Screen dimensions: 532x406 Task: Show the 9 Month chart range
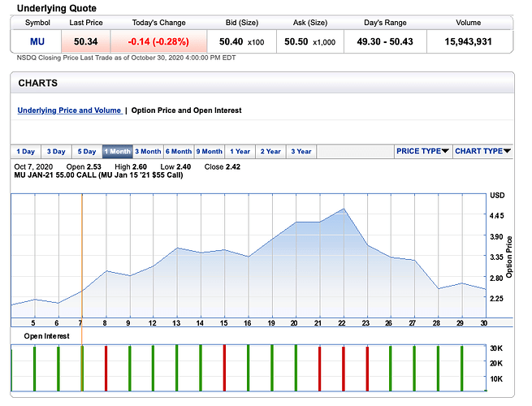click(x=210, y=152)
